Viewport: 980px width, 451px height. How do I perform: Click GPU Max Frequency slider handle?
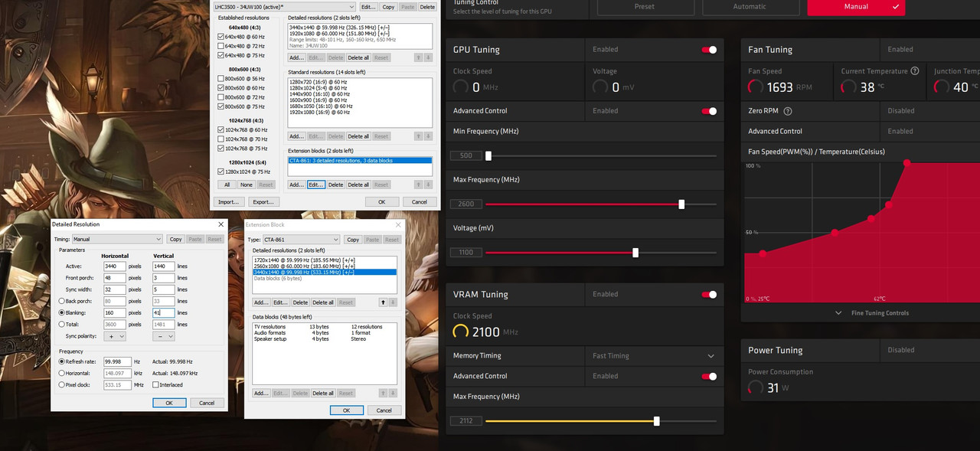click(x=681, y=204)
